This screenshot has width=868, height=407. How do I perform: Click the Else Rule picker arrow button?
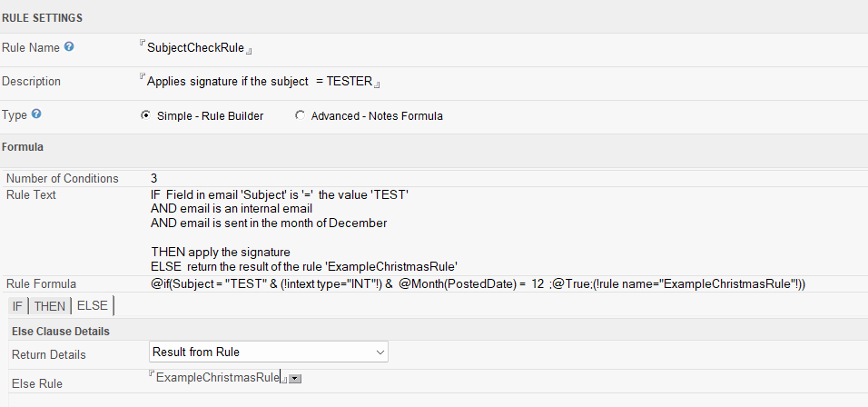point(294,378)
